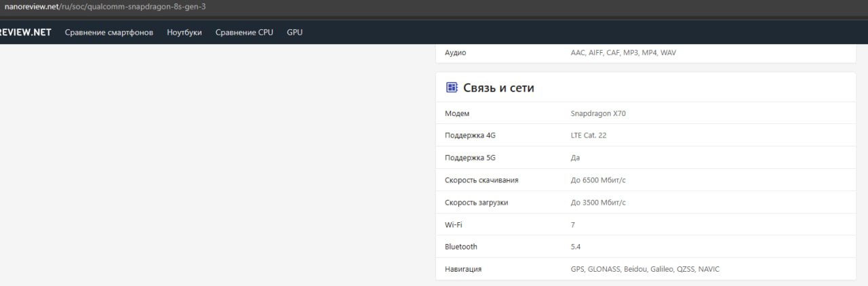Select the Поддержка 5G label
Image resolution: width=868 pixels, height=286 pixels.
[x=470, y=158]
